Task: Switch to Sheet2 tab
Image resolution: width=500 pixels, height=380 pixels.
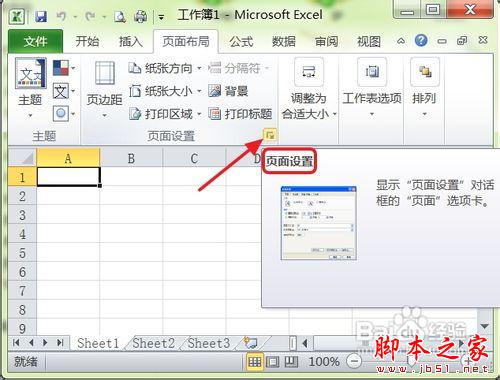Action: tap(154, 343)
